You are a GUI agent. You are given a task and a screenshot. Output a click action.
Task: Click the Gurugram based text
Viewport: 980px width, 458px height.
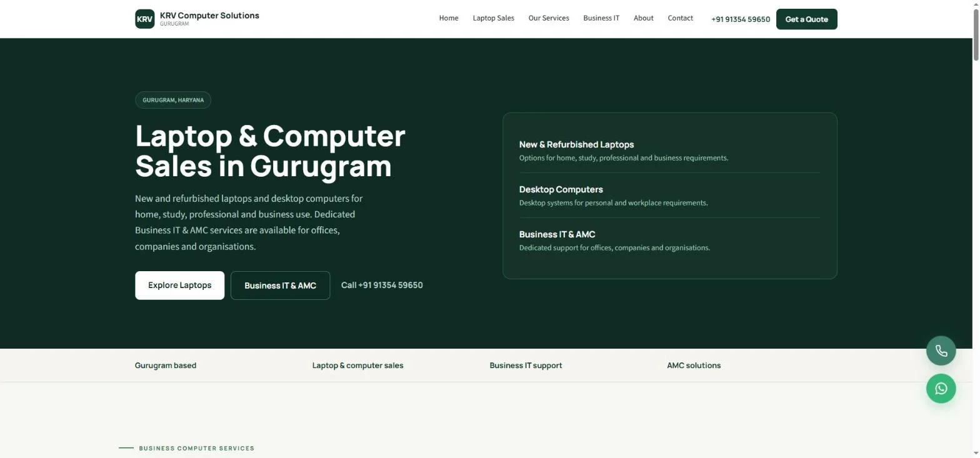166,366
